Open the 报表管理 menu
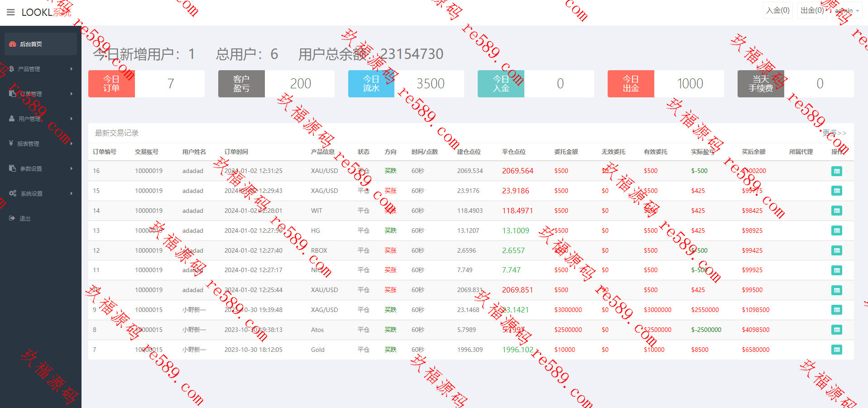This screenshot has height=408, width=868. point(41,144)
